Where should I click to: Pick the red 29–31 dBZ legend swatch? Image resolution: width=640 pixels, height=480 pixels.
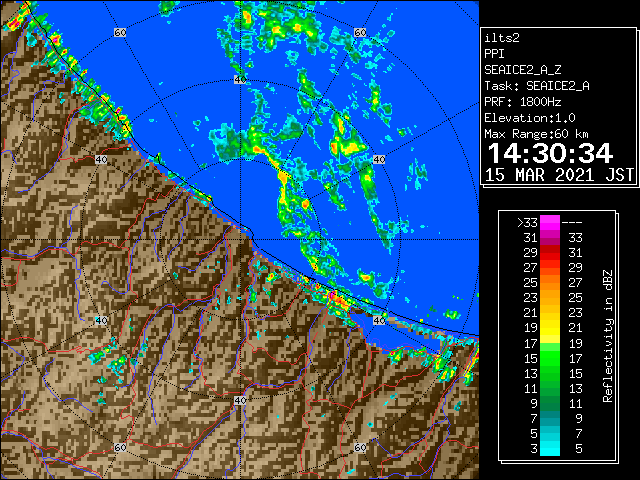click(x=550, y=253)
